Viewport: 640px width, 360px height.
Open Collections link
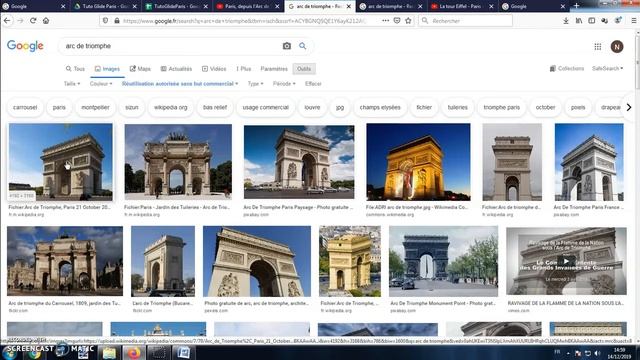click(x=567, y=69)
